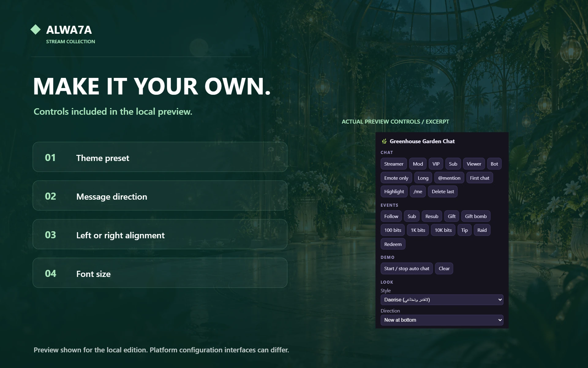Open the Style dropdown showing Daerise
This screenshot has height=368, width=588.
coord(442,300)
